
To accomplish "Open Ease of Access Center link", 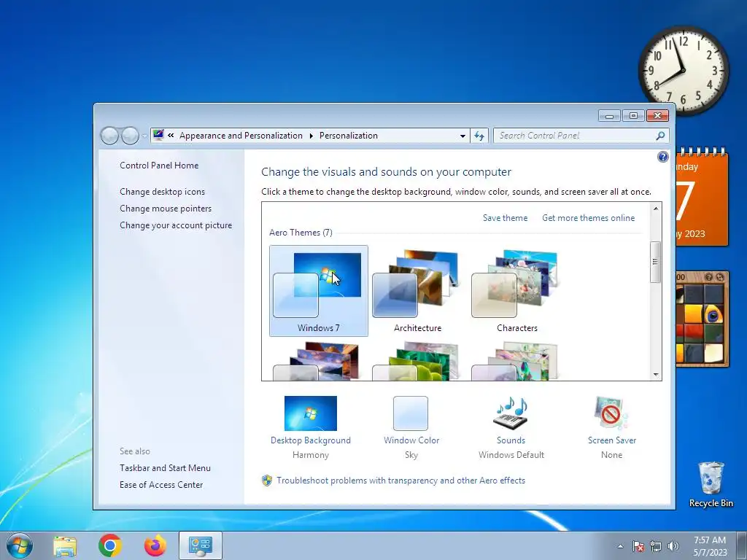I will point(161,485).
